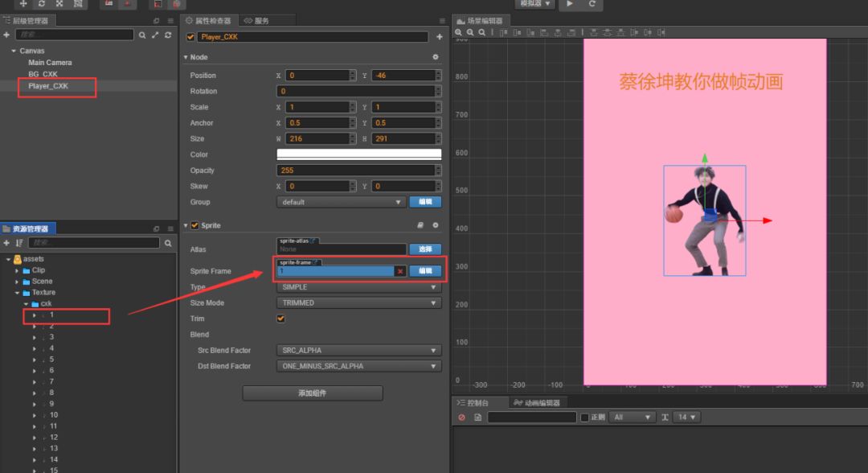Create a new asset in assets panel
868x473 pixels.
click(6, 243)
